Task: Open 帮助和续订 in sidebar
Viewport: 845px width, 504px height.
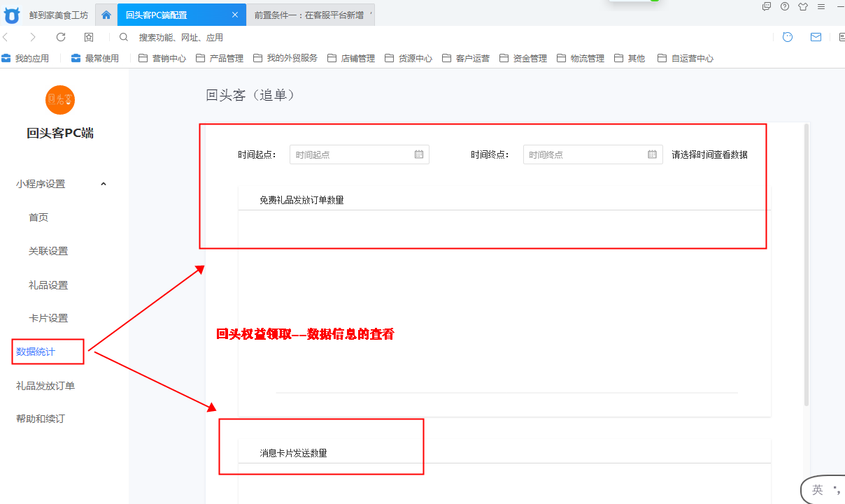Action: click(41, 419)
